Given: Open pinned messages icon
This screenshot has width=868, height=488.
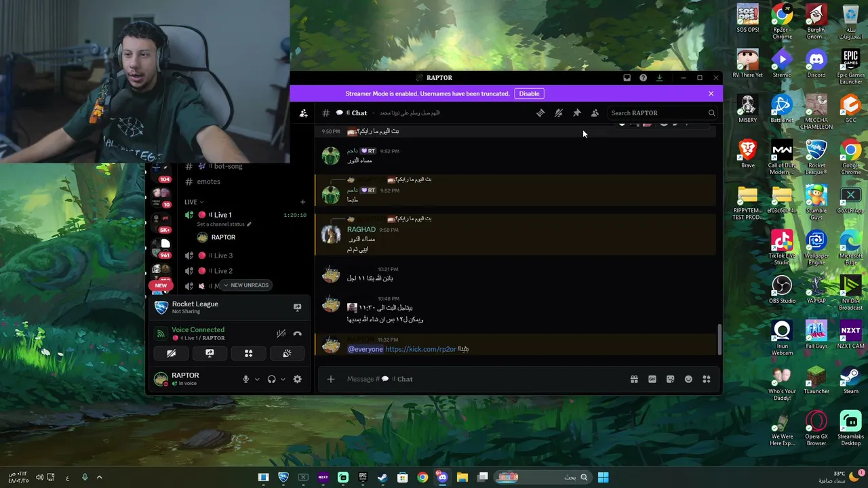Looking at the screenshot, I should [x=577, y=113].
